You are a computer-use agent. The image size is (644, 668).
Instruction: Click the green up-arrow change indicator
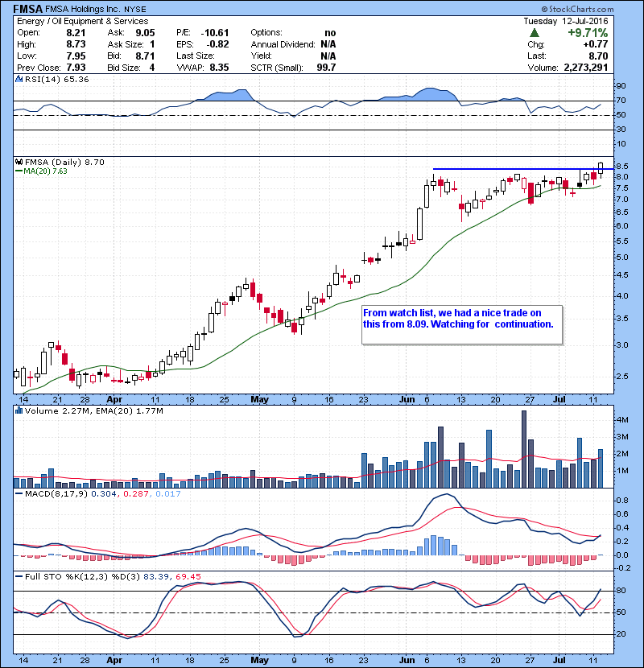[x=534, y=33]
